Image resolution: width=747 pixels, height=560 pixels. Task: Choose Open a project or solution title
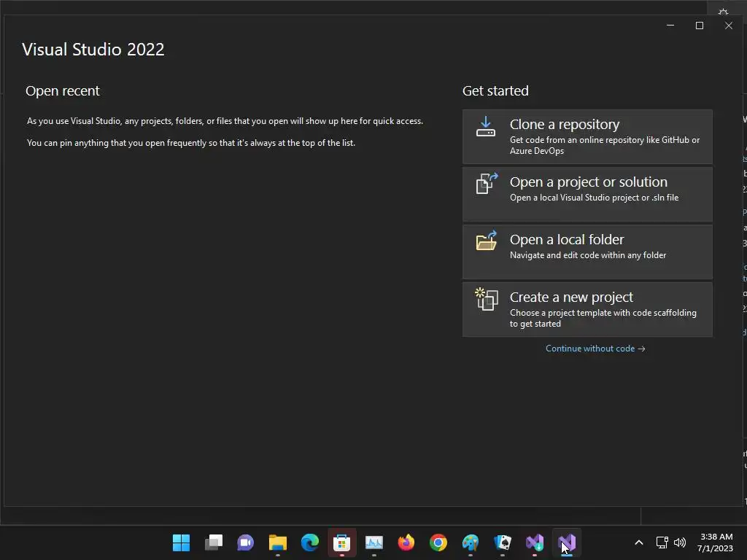[589, 182]
